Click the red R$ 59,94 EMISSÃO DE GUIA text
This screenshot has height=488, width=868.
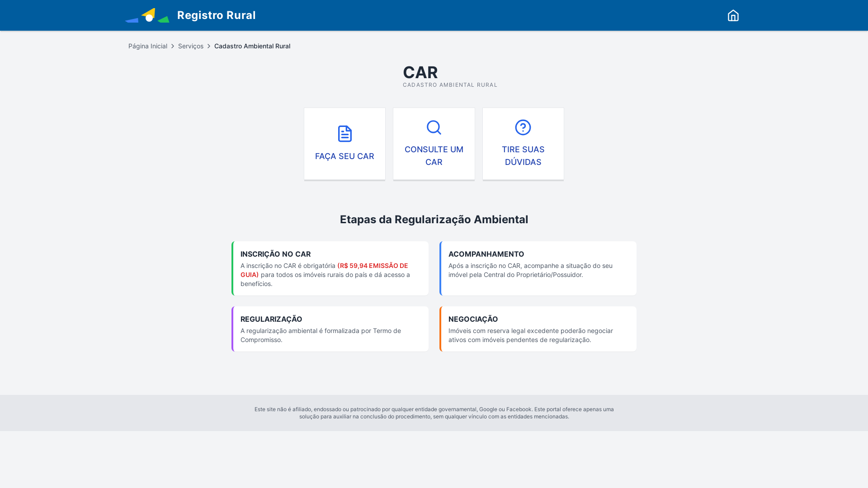point(324,270)
